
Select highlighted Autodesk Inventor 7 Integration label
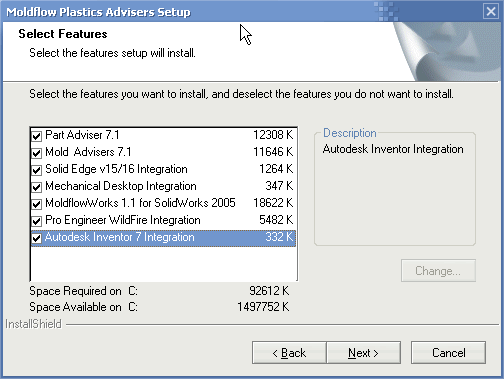click(120, 237)
